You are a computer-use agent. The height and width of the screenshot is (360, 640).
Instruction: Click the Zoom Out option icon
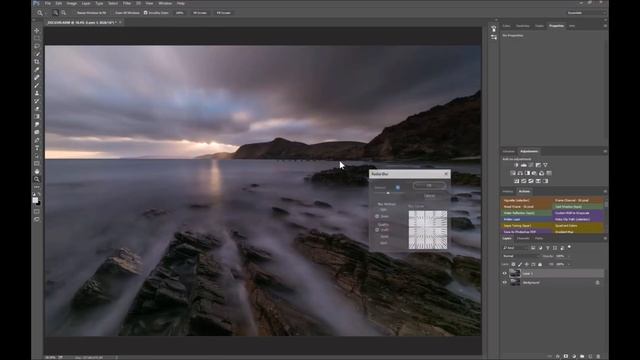tap(64, 13)
